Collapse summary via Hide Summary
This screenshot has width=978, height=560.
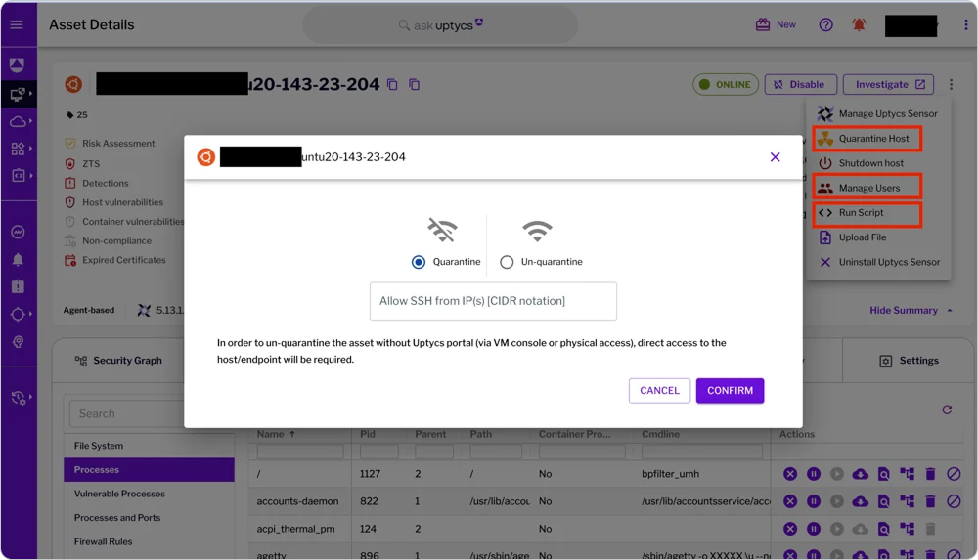tap(911, 311)
